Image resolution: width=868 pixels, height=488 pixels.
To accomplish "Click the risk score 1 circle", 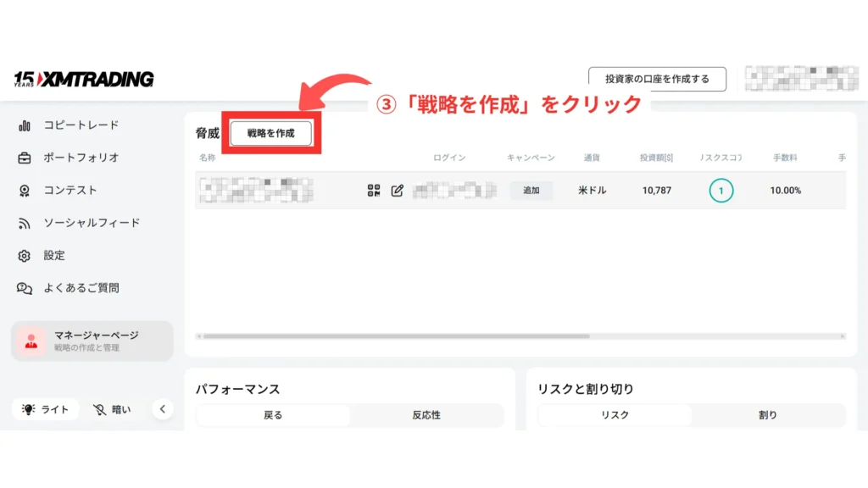I will (721, 191).
